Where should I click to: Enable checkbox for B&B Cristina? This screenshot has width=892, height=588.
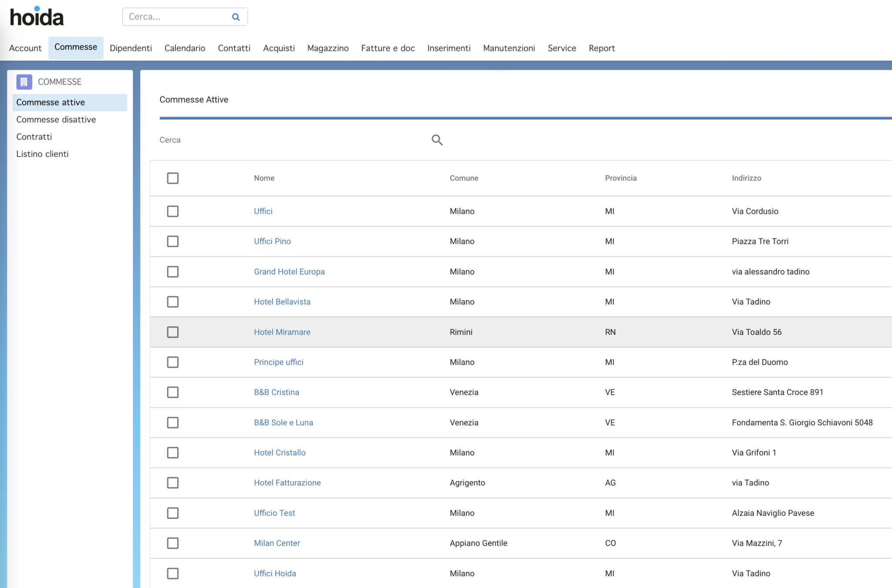click(173, 392)
